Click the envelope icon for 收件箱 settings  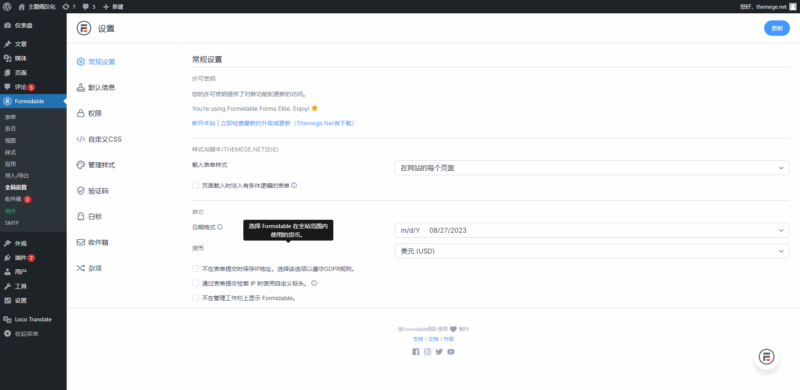coord(81,242)
